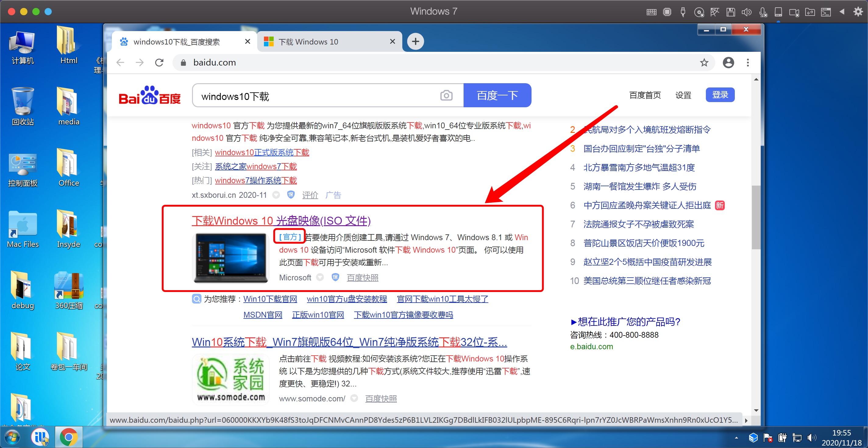The image size is (868, 448).
Task: Click the scrollbar down arrow
Action: click(756, 410)
